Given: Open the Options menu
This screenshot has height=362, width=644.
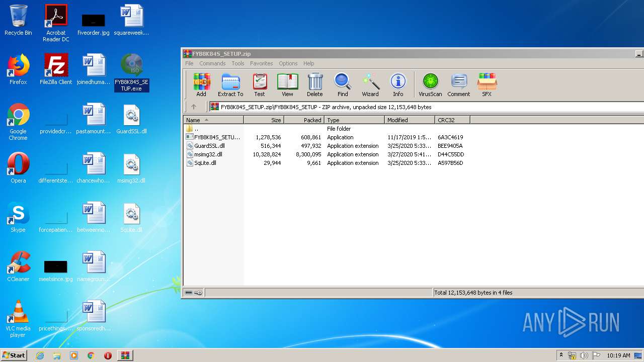Looking at the screenshot, I should (x=288, y=63).
